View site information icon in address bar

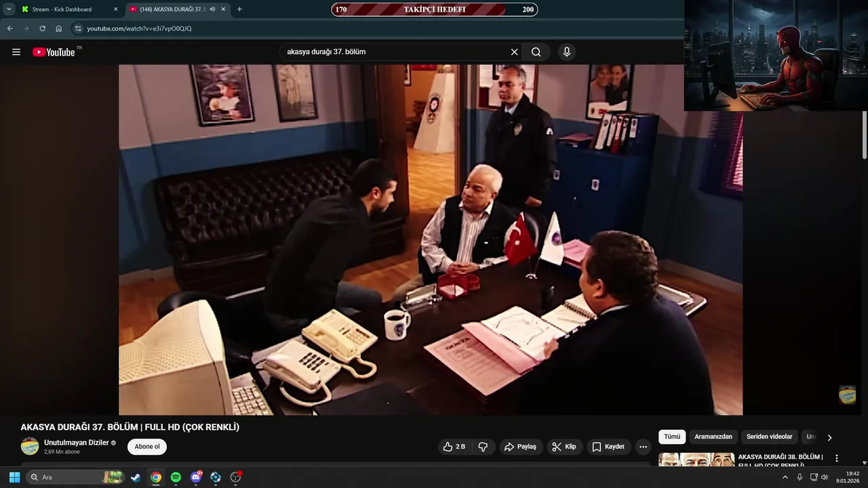78,28
